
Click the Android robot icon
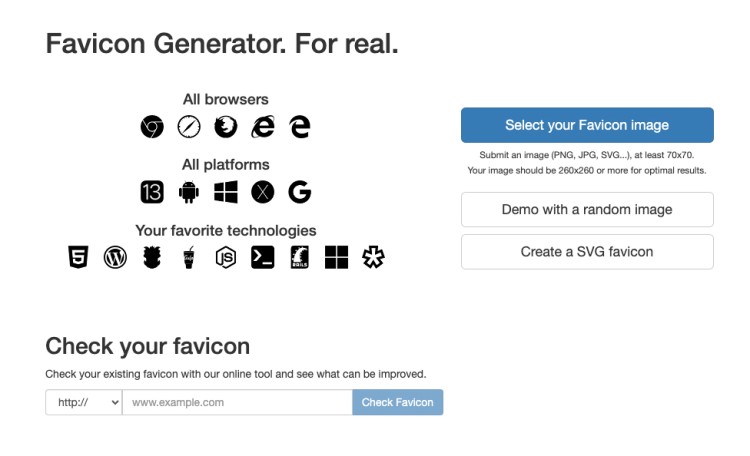pyautogui.click(x=189, y=192)
